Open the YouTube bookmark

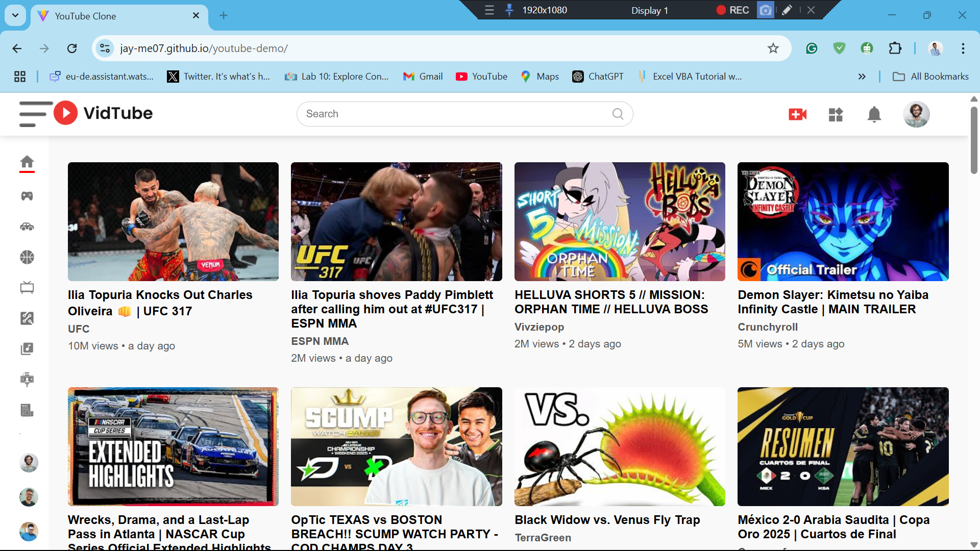(481, 77)
